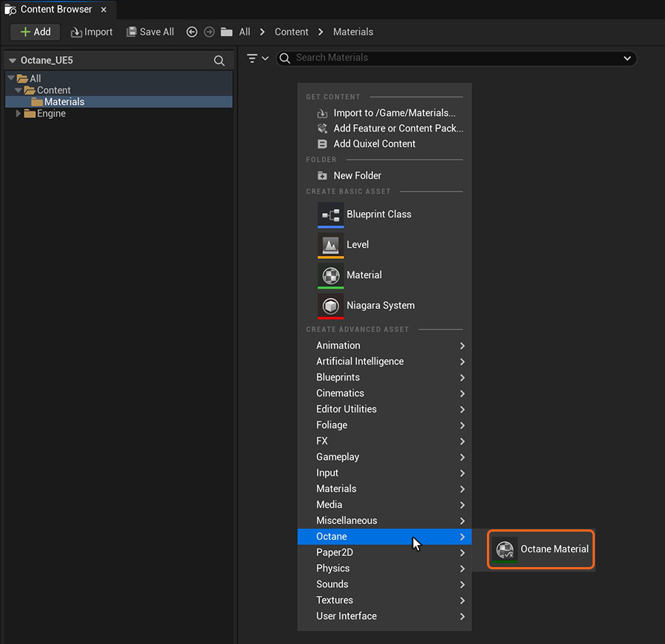Click the Level asset icon

[331, 245]
